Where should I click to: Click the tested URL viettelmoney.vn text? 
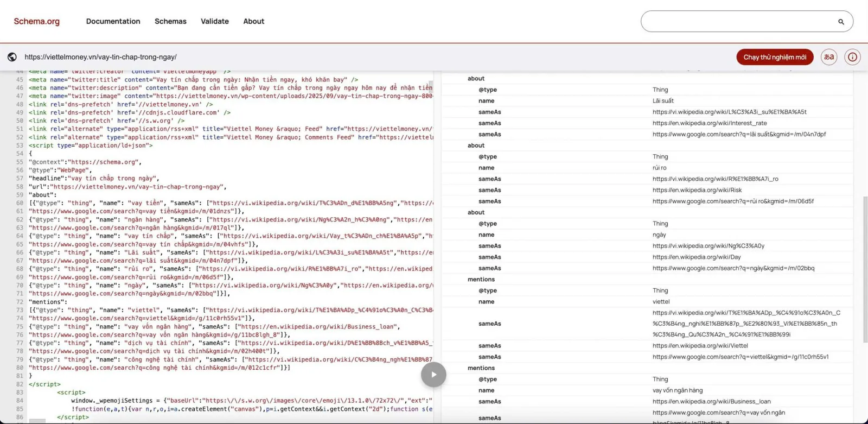tap(100, 57)
